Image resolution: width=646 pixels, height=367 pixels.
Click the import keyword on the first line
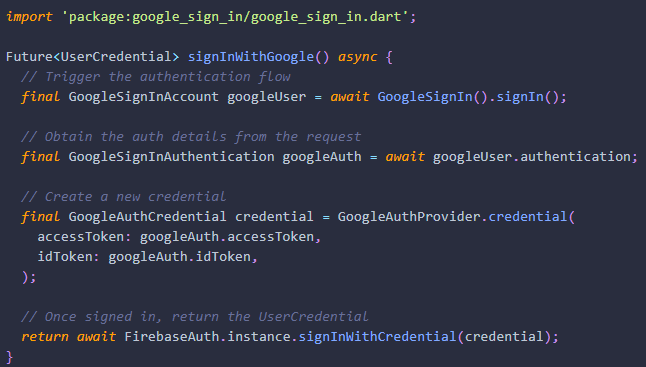[29, 17]
